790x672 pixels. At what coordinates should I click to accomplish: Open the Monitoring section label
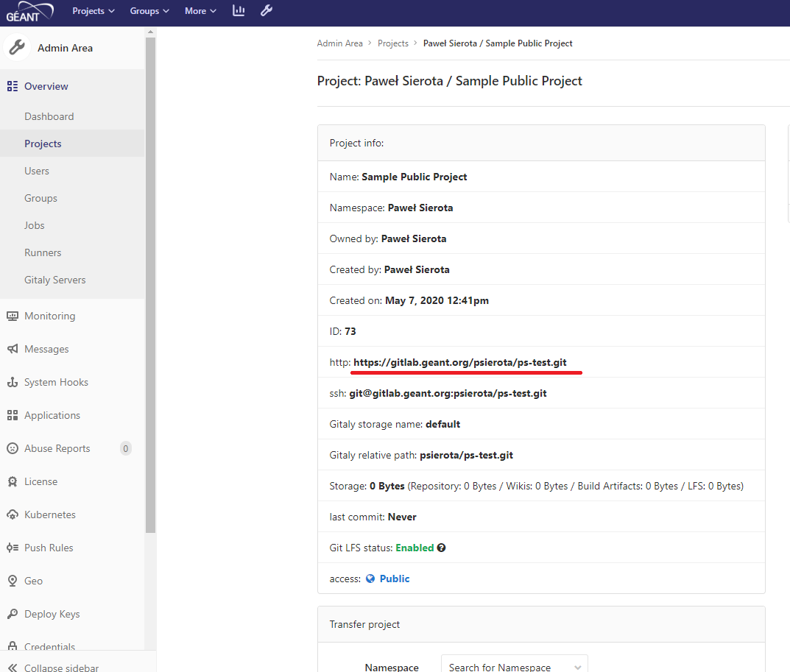(50, 316)
